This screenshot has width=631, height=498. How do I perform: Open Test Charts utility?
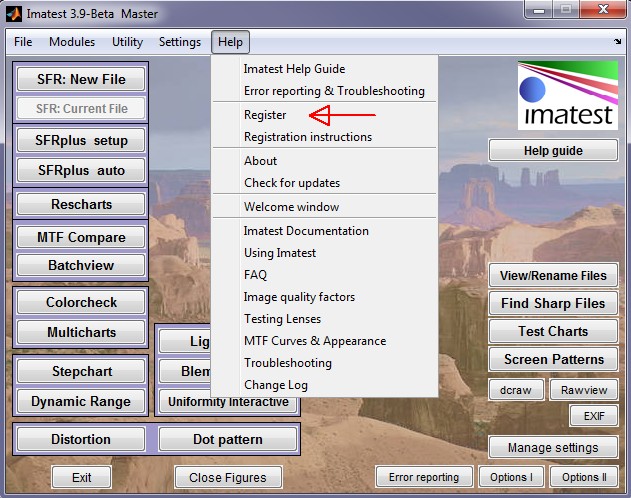(x=553, y=331)
